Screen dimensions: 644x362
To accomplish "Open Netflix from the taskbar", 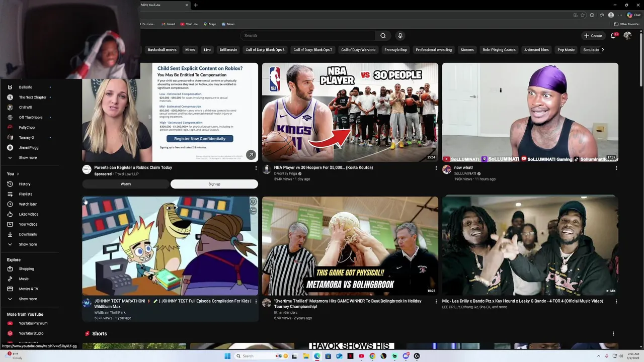I will [x=350, y=356].
